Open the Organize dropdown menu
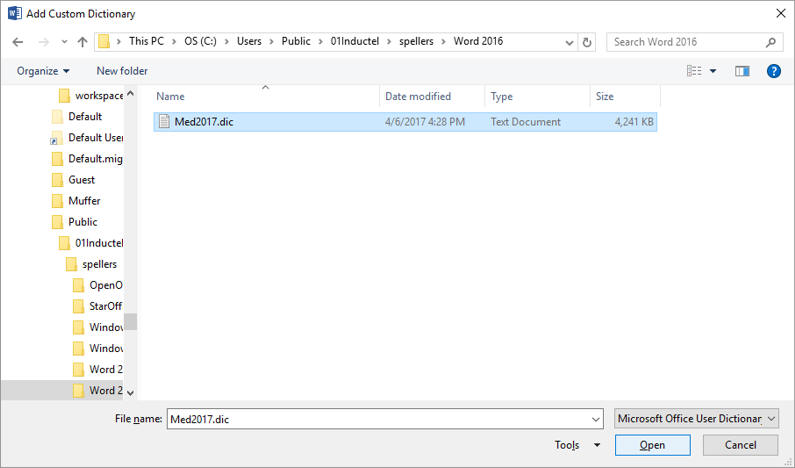Screen dimensions: 795x468 click(x=43, y=71)
